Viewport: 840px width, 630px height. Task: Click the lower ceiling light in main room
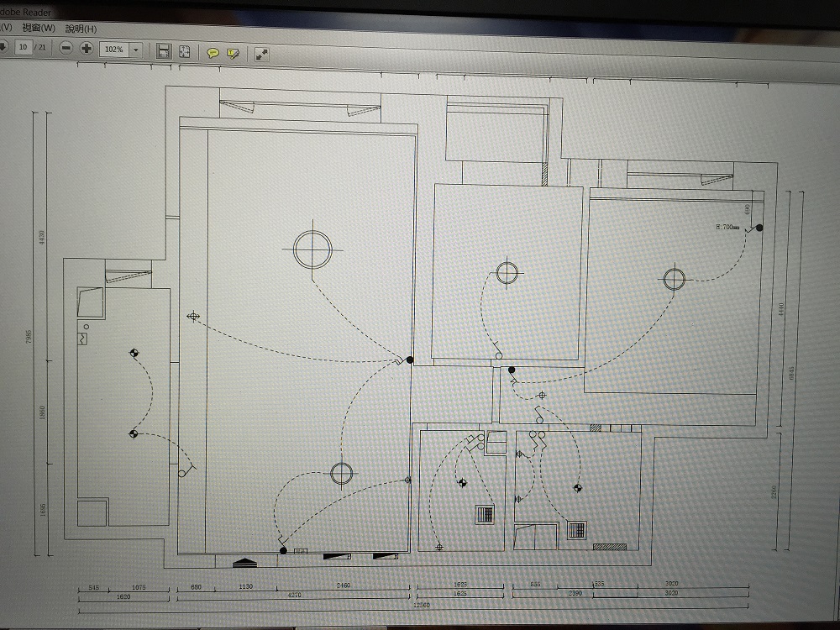pos(341,474)
